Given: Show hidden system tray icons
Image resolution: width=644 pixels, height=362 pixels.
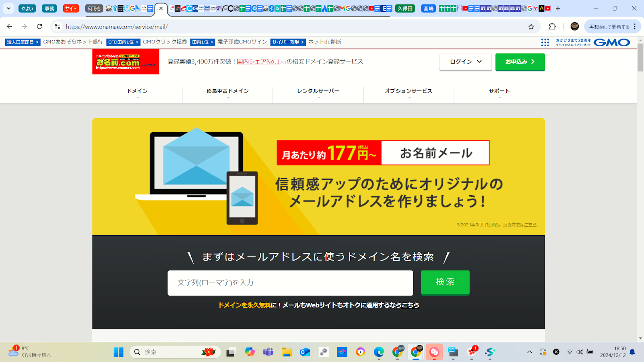Looking at the screenshot, I should 530,352.
